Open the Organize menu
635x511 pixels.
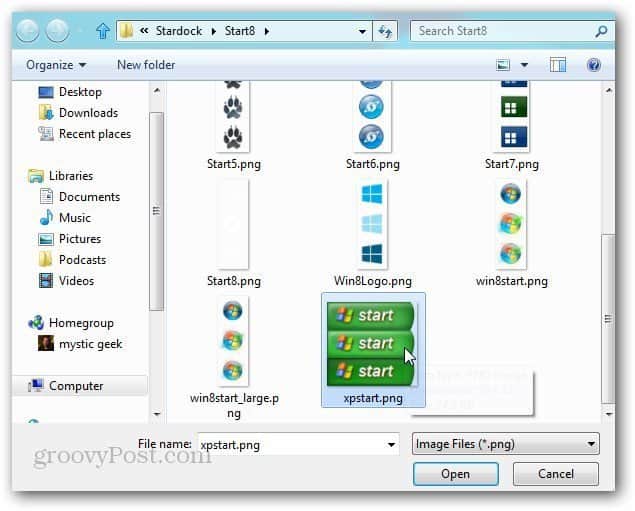pyautogui.click(x=56, y=65)
